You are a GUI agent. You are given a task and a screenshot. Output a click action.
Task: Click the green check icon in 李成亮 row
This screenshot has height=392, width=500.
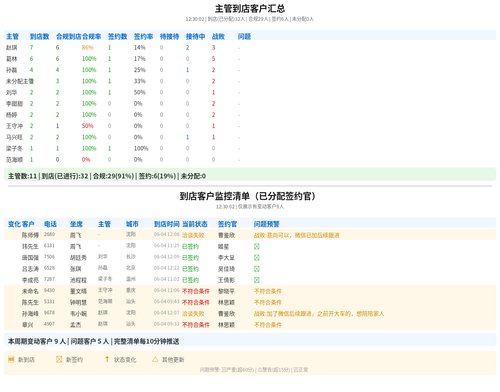256,280
